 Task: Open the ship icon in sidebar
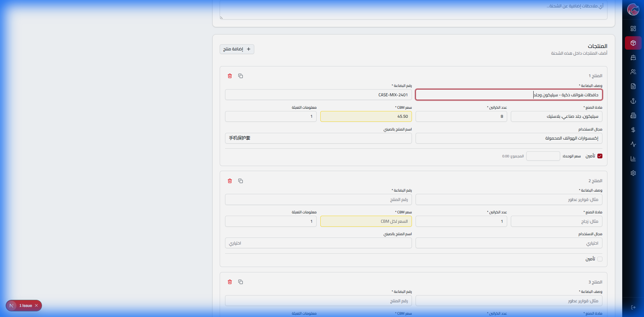(633, 57)
